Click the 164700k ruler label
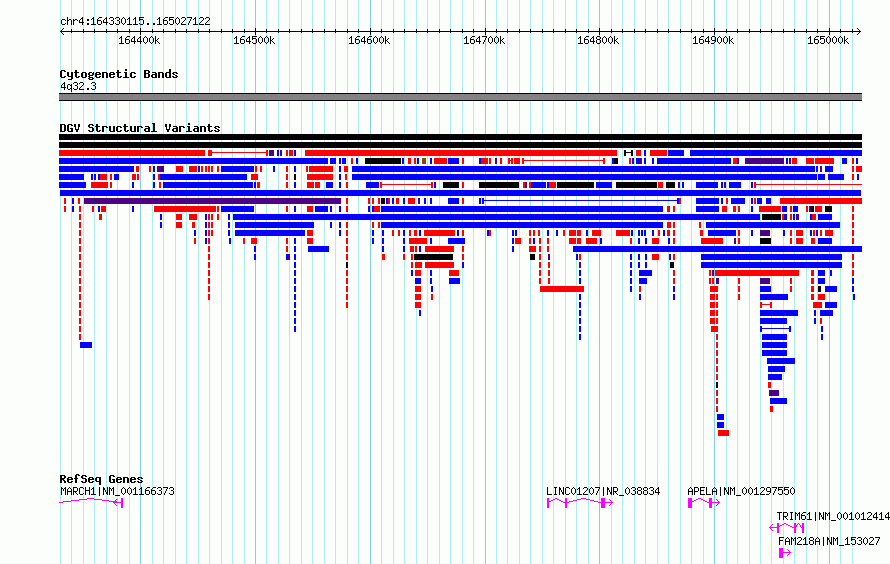 click(484, 40)
